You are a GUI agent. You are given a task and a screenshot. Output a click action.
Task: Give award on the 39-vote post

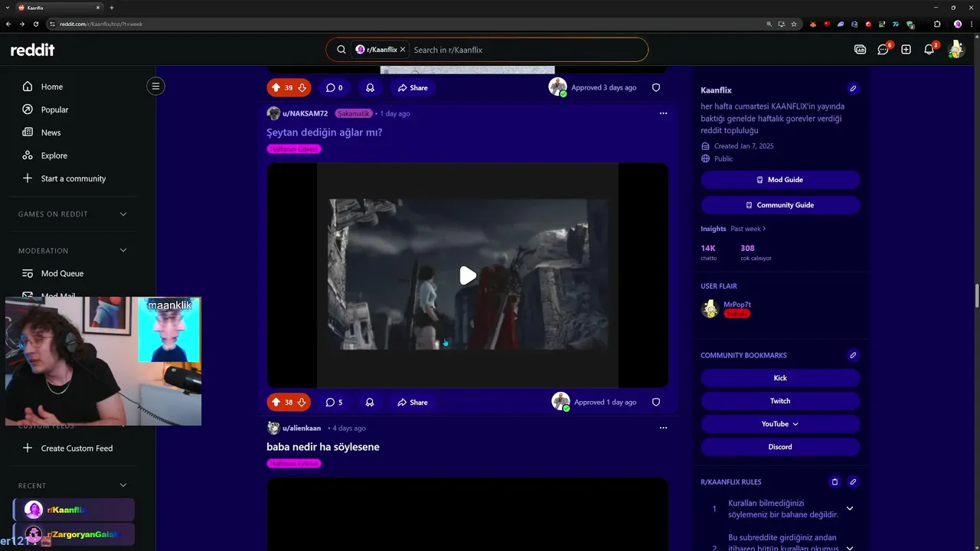(370, 88)
